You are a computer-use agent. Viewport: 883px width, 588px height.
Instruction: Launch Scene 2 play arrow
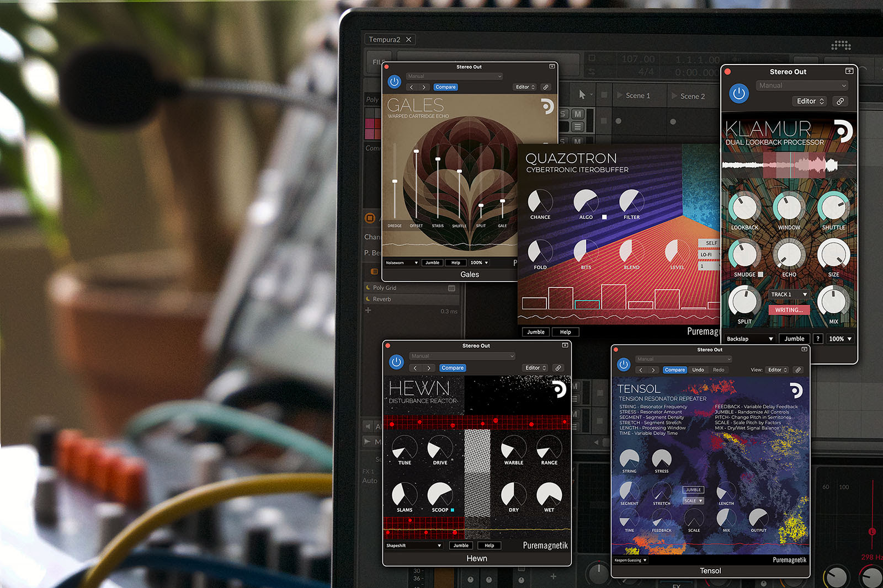674,96
